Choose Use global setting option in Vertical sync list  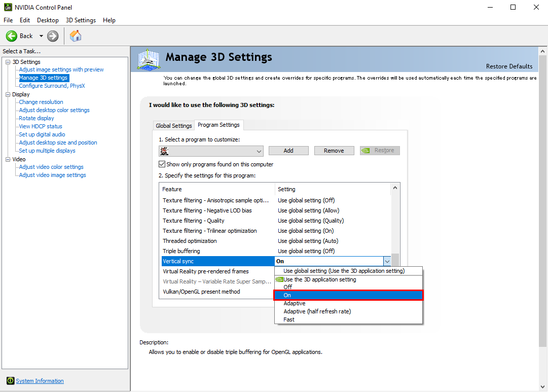click(x=348, y=271)
